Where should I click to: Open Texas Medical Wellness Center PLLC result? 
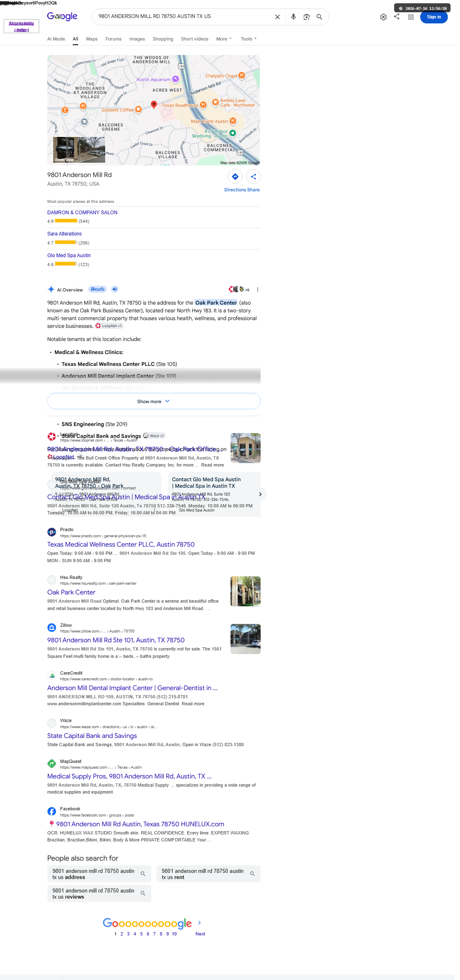coord(121,545)
